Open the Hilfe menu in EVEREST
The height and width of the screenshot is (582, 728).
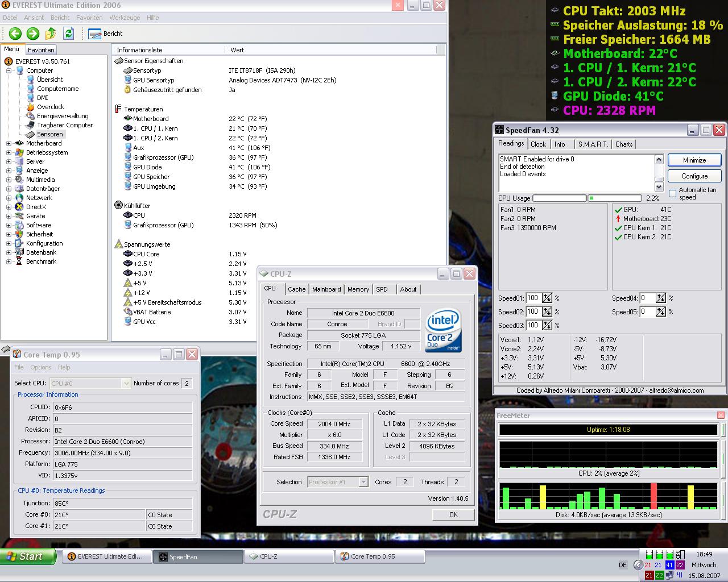(x=152, y=18)
